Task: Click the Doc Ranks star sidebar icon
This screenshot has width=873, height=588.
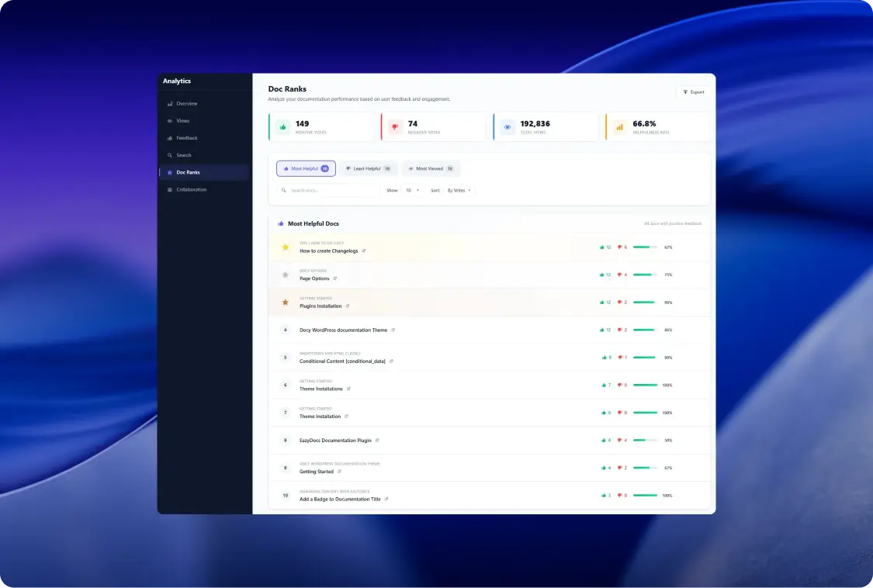Action: (x=170, y=172)
